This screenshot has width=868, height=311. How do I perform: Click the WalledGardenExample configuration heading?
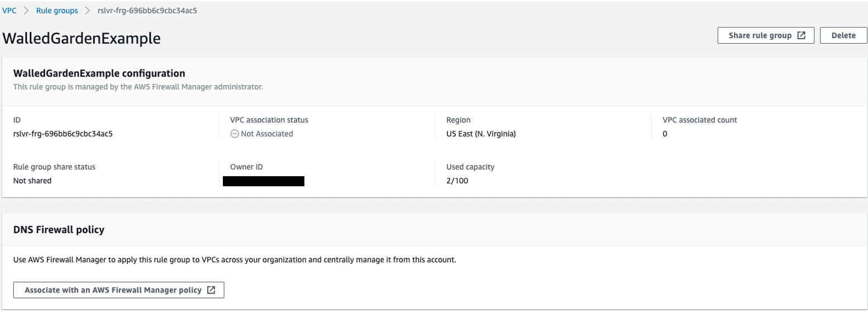99,73
